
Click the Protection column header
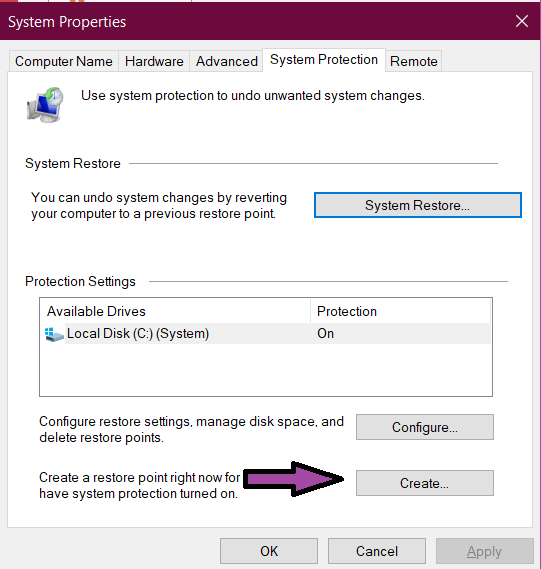tap(401, 311)
